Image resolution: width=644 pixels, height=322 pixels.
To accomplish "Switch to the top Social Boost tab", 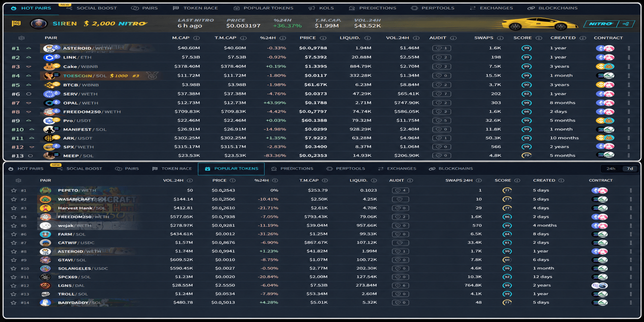I will coord(91,8).
